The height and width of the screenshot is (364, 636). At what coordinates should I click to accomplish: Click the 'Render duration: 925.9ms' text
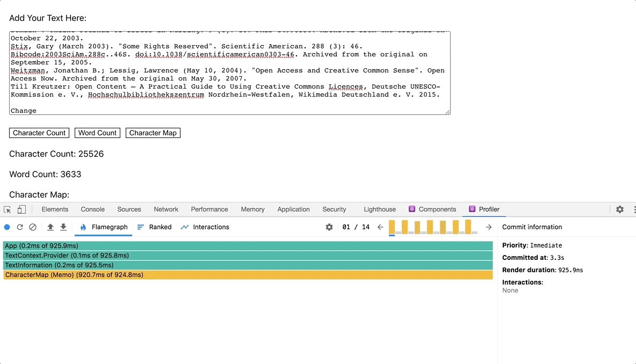(x=543, y=270)
